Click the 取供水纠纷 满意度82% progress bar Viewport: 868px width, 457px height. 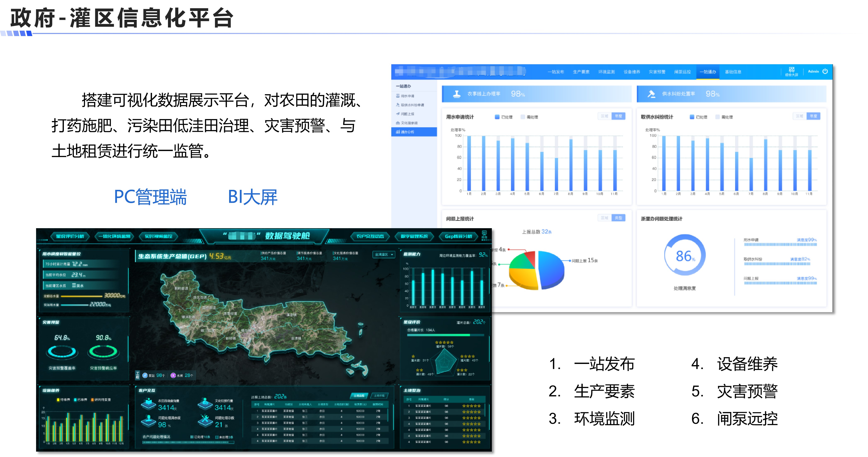click(x=777, y=264)
